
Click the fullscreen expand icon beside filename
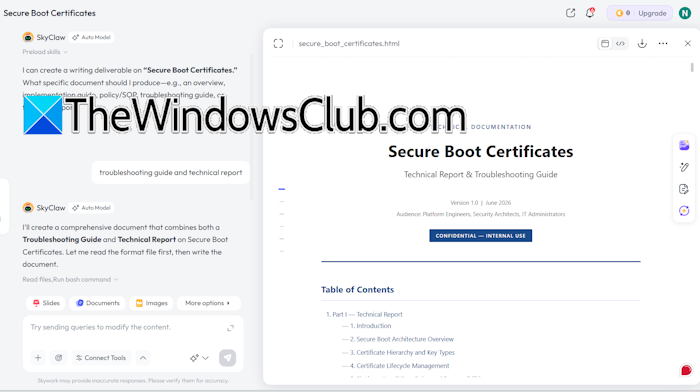coord(278,43)
